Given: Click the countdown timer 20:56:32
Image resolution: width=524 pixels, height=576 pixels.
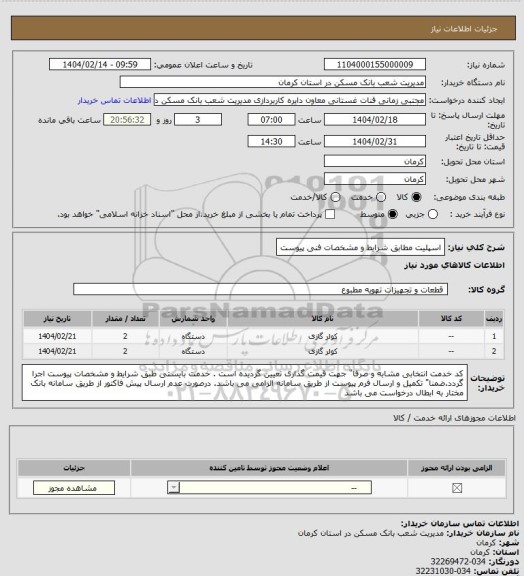Looking at the screenshot, I should [127, 120].
